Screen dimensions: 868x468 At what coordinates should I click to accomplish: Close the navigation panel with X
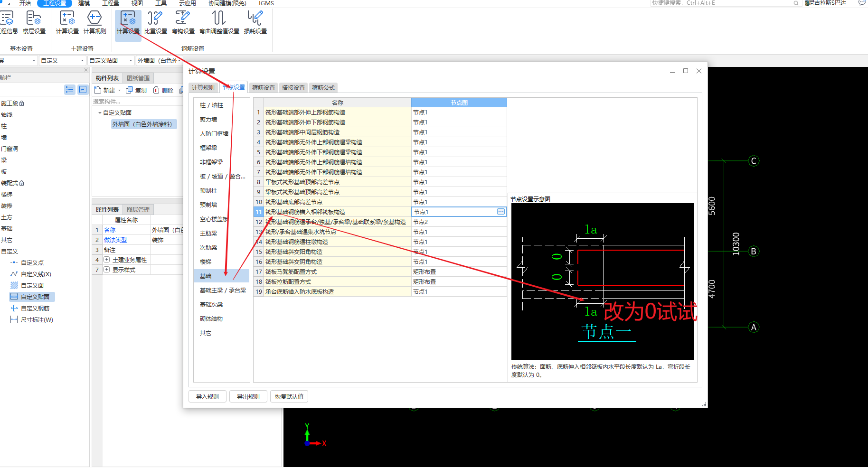pyautogui.click(x=86, y=70)
